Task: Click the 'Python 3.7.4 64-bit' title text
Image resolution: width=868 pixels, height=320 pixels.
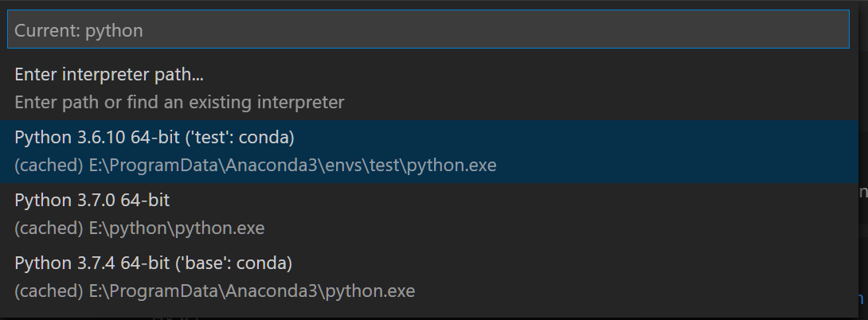Action: (x=89, y=263)
